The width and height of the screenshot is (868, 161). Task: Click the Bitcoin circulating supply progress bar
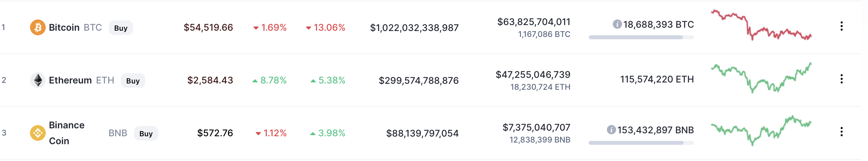(x=641, y=38)
